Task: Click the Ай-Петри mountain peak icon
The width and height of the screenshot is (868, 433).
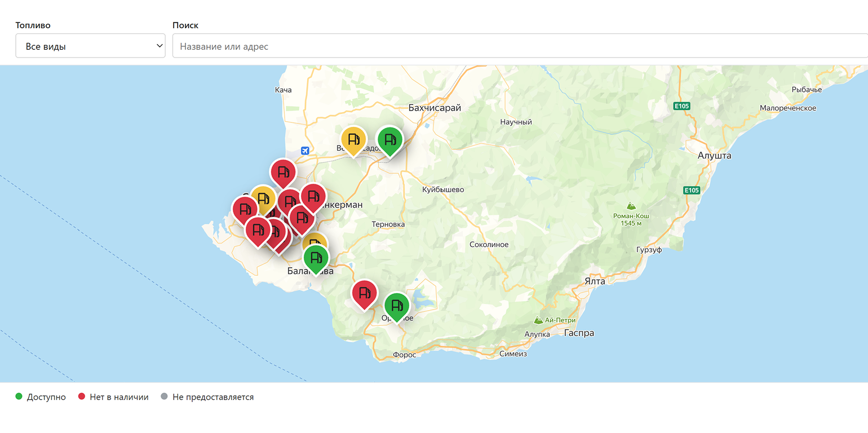Action: tap(539, 320)
